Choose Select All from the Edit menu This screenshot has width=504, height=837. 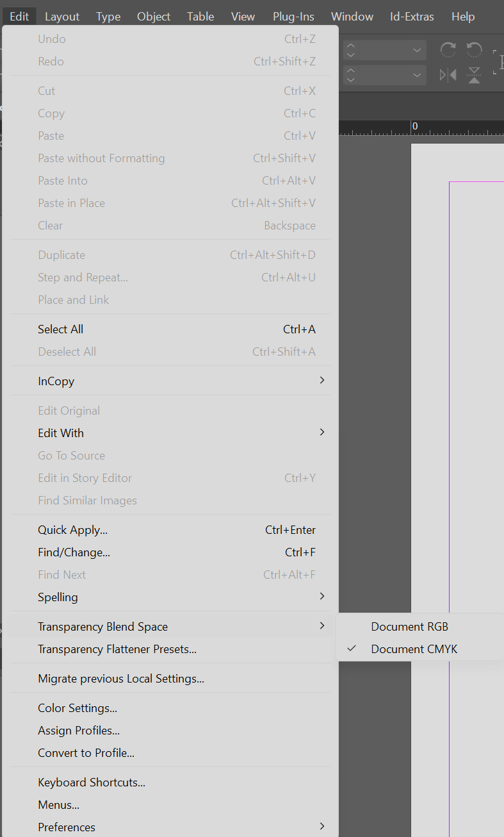61,329
